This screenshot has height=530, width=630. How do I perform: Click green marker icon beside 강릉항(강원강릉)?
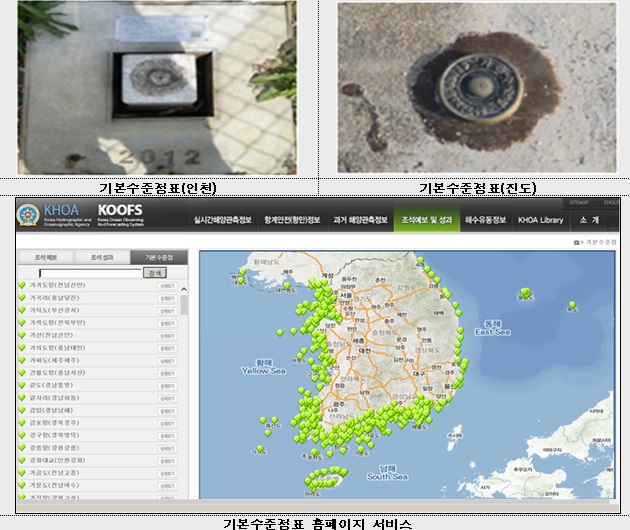click(22, 448)
